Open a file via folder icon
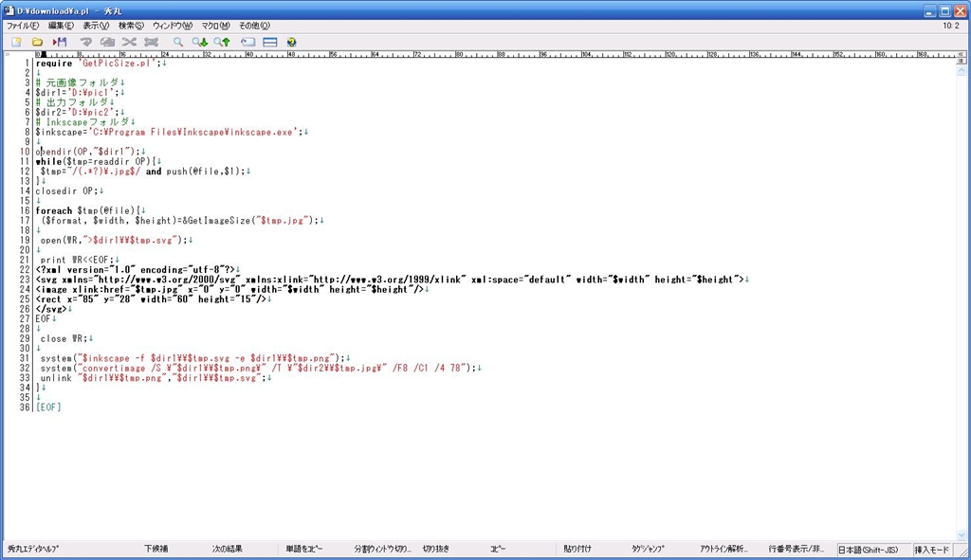Viewport: 971px width, 560px height. point(38,42)
